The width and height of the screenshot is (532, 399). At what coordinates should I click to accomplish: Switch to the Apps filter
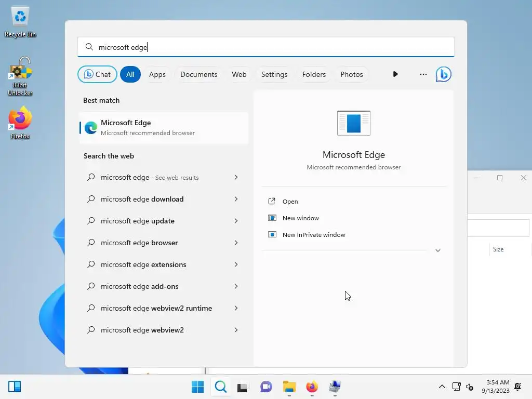point(157,74)
